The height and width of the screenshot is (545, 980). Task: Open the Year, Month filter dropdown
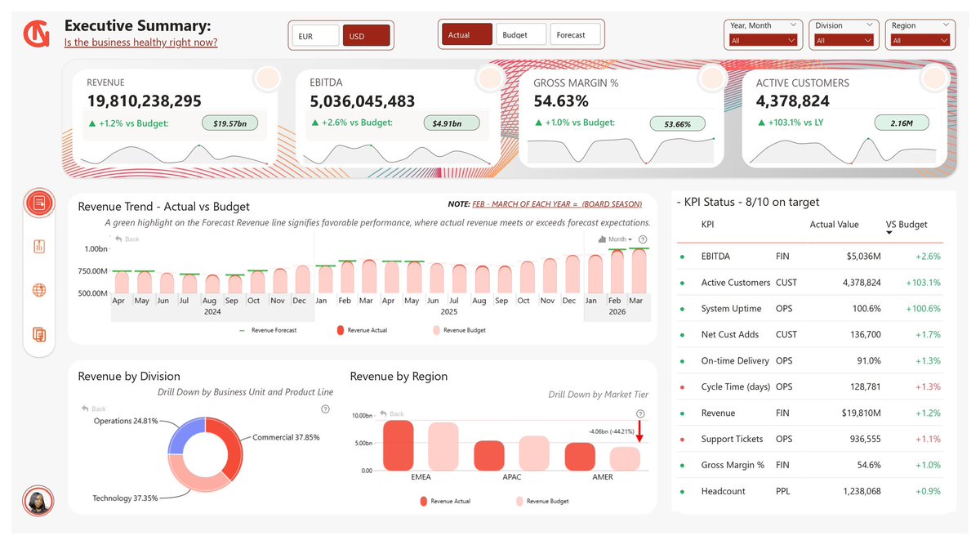[x=764, y=40]
